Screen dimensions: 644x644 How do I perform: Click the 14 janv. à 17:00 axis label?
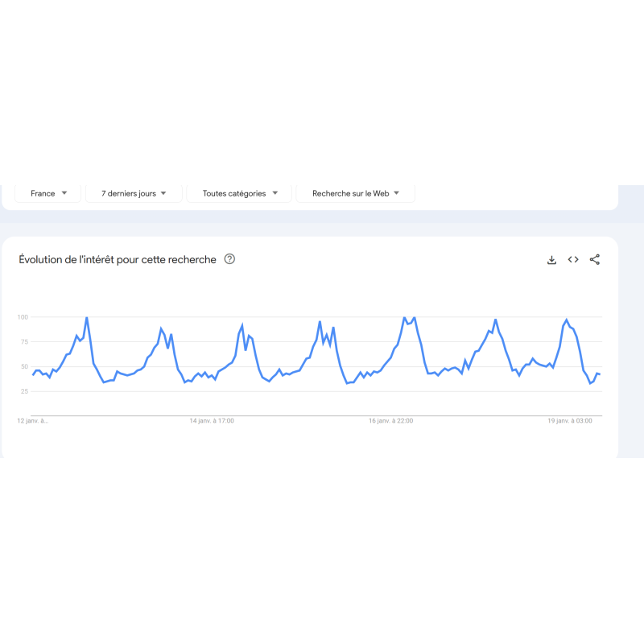[x=212, y=420]
